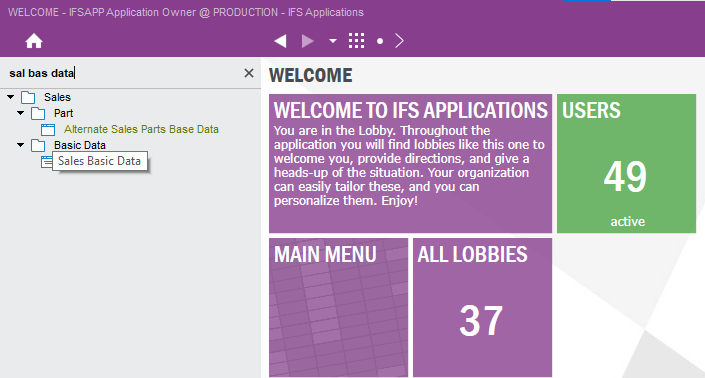Click the WELCOME page heading
Image resolution: width=705 pixels, height=378 pixels.
311,75
